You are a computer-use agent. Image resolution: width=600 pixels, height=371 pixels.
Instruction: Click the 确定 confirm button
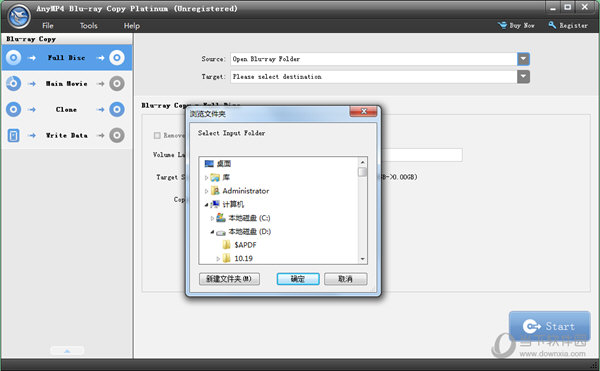(x=298, y=279)
